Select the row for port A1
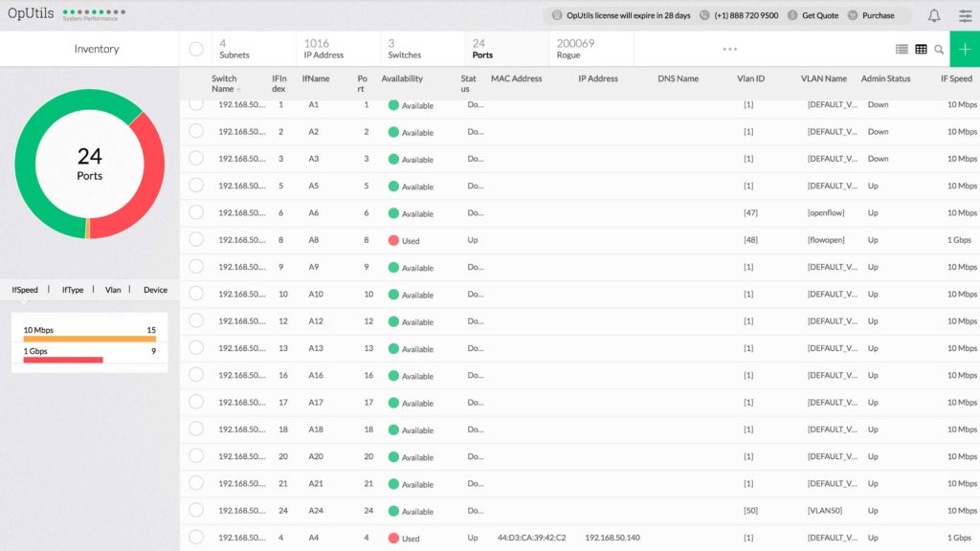Viewport: 980px width, 551px height. 196,105
